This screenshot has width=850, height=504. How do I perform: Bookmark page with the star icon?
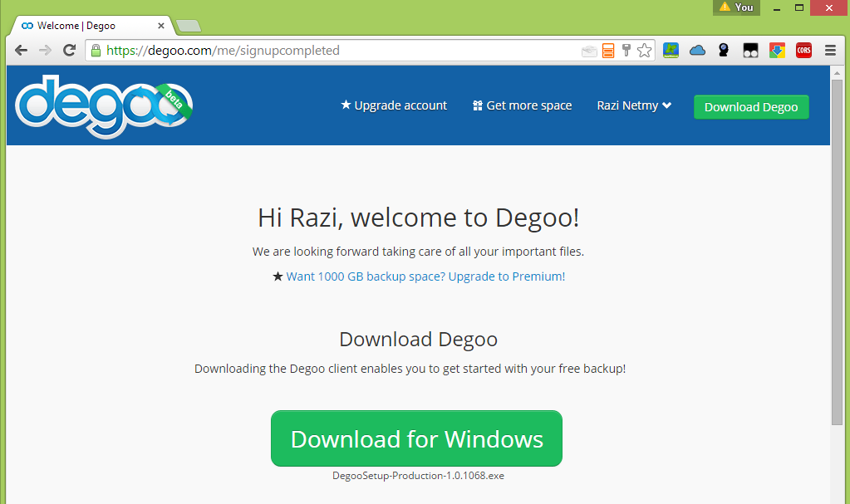point(645,51)
